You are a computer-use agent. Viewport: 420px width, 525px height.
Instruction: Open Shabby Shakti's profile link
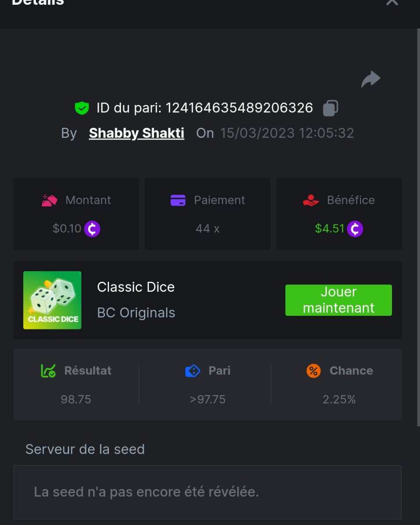[136, 133]
